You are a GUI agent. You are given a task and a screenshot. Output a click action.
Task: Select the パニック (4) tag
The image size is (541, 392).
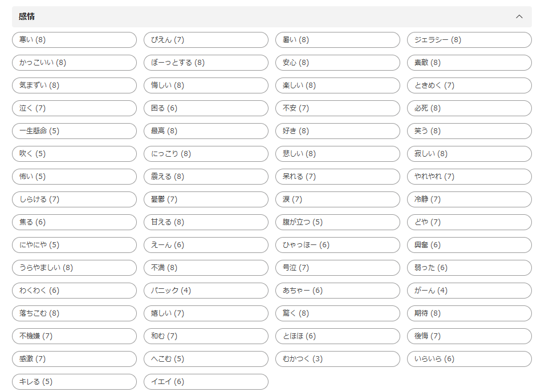[x=206, y=291]
